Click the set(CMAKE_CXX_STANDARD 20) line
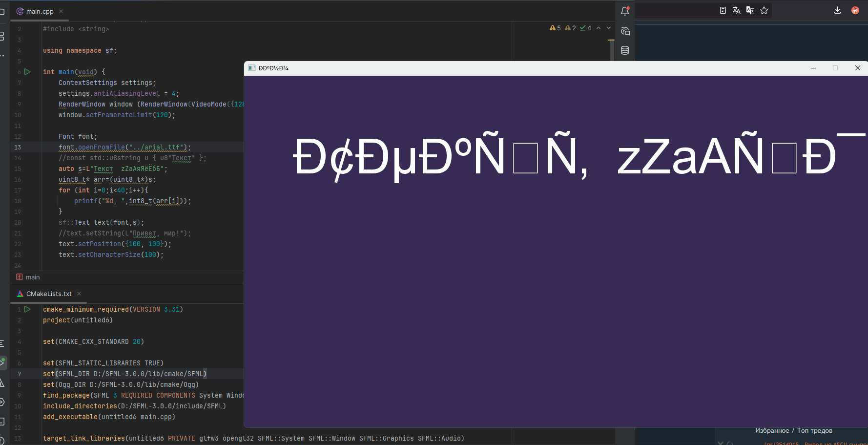Viewport: 868px width, 445px height. point(94,341)
